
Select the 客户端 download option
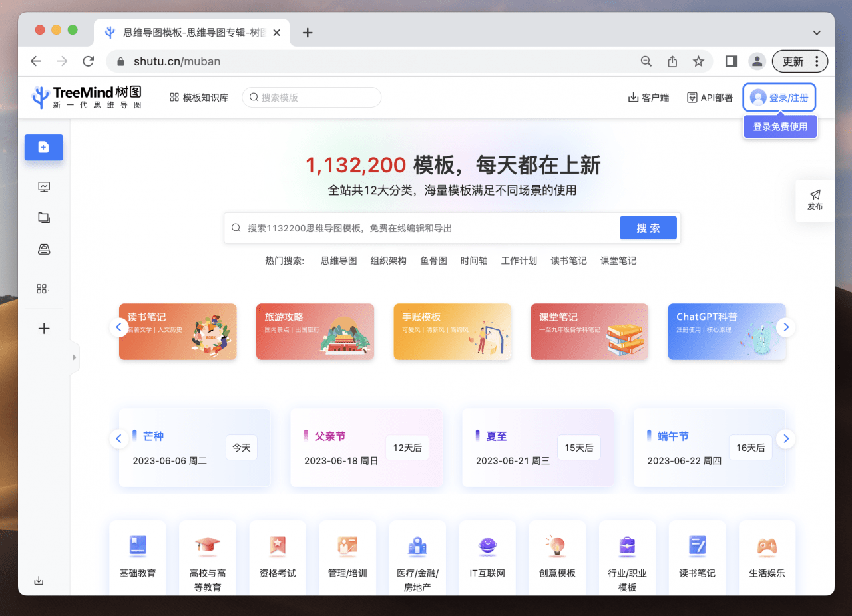(x=648, y=96)
